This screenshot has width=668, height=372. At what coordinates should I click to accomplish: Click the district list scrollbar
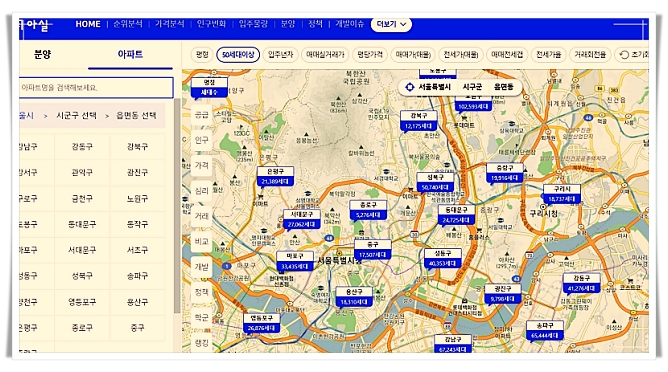point(177,207)
